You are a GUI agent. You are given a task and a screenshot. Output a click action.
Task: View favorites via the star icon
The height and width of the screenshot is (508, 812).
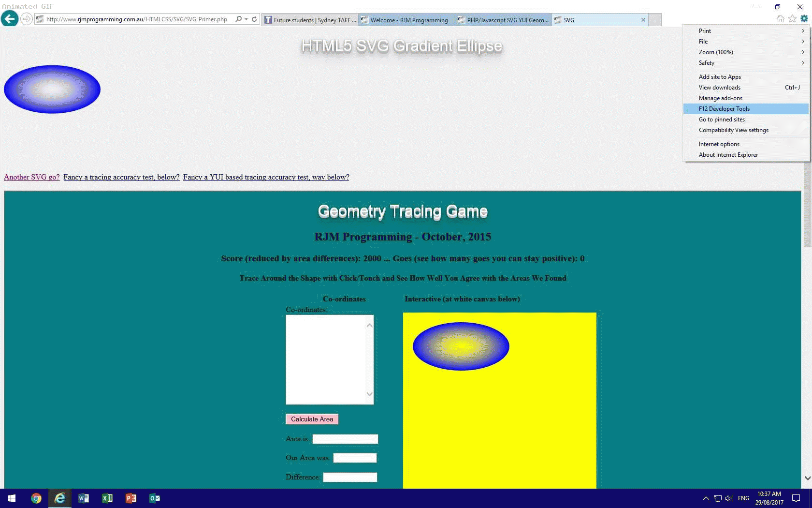[x=792, y=18]
